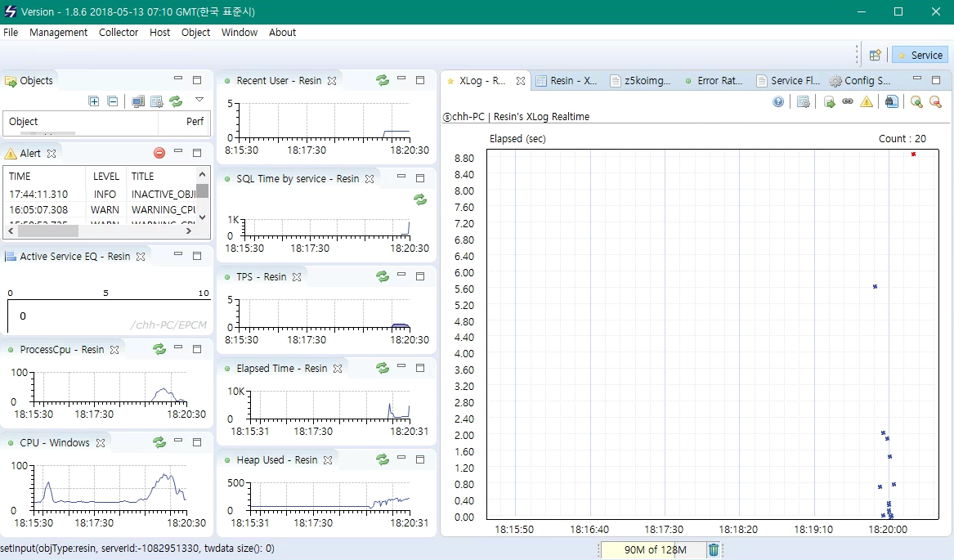Click the LEVEL column header in Alert
954x560 pixels.
106,176
